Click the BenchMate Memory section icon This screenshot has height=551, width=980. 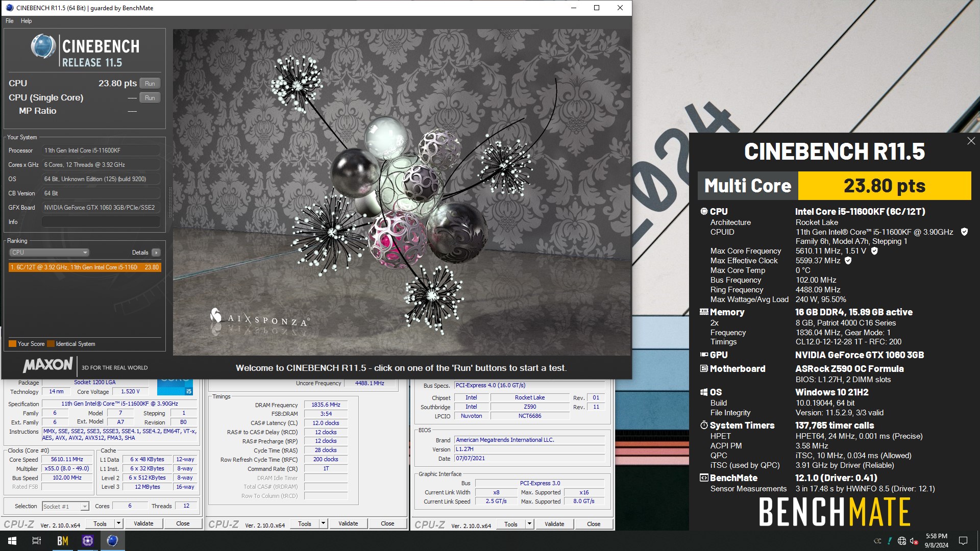(x=704, y=312)
